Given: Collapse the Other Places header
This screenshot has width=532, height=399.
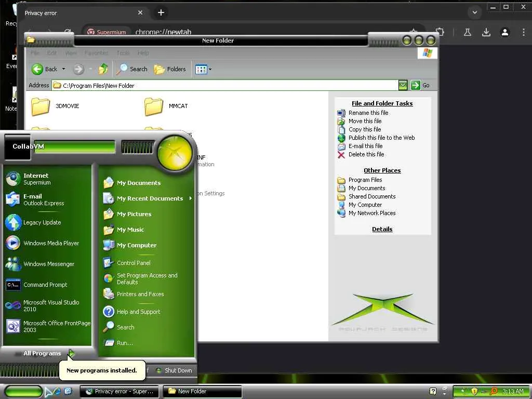Looking at the screenshot, I should click(382, 170).
